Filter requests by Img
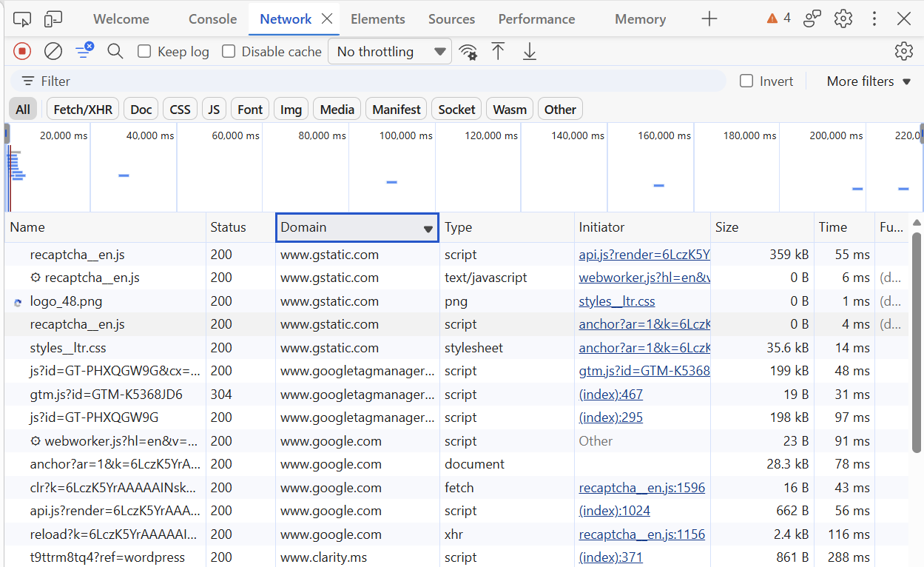Screen dimensions: 924x567 coord(291,109)
